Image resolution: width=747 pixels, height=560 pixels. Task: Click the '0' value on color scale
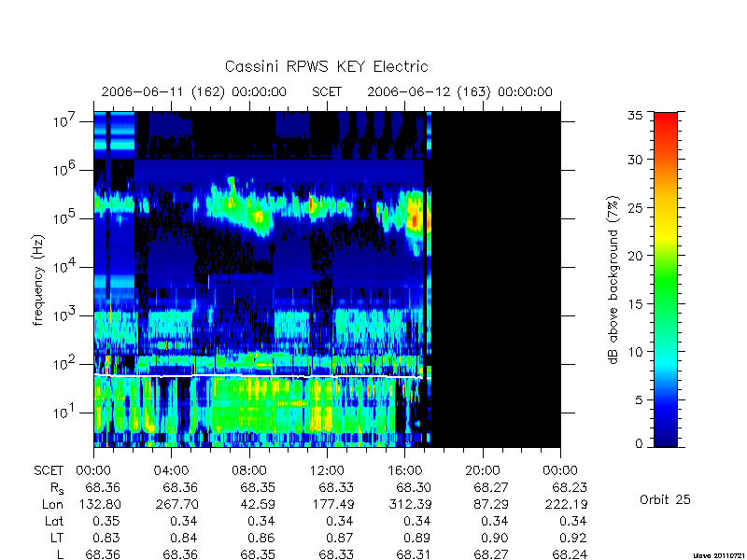(x=639, y=443)
